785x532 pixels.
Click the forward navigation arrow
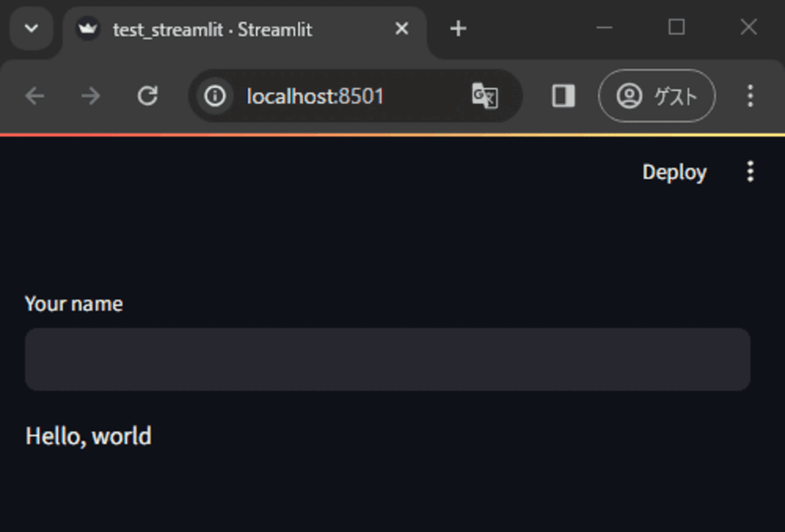pos(91,96)
